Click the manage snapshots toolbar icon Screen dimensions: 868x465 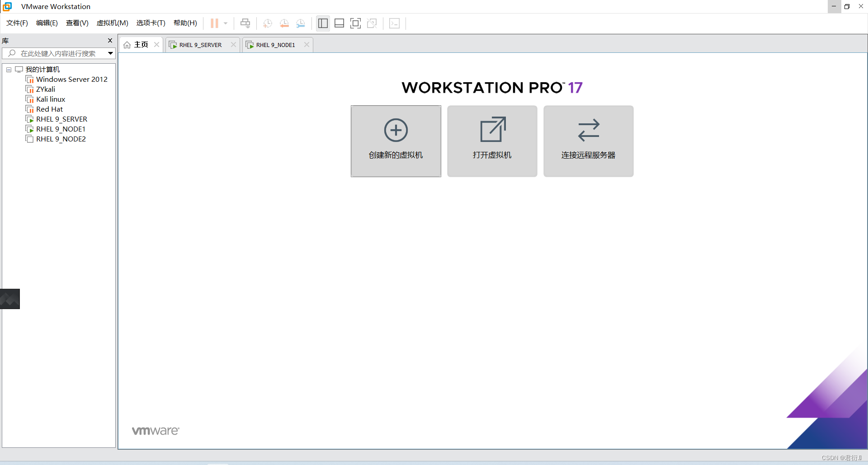tap(301, 23)
